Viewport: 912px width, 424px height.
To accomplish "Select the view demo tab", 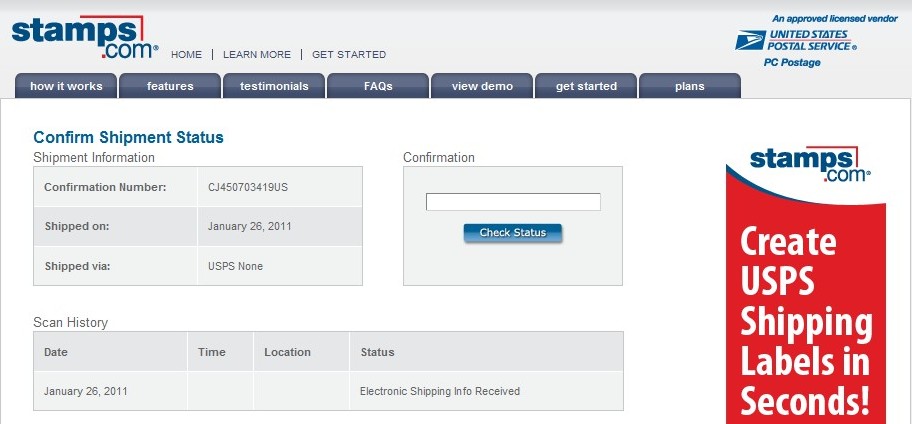I will pyautogui.click(x=482, y=86).
